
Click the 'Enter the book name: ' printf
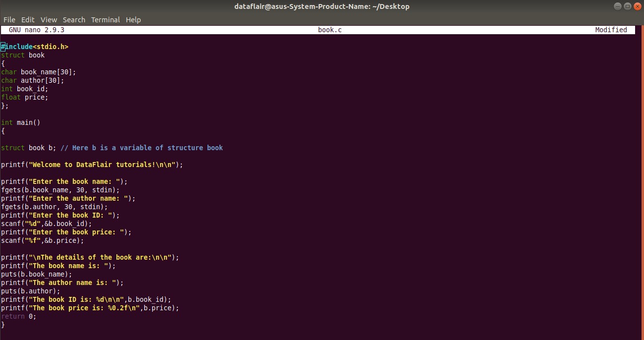[x=64, y=181]
